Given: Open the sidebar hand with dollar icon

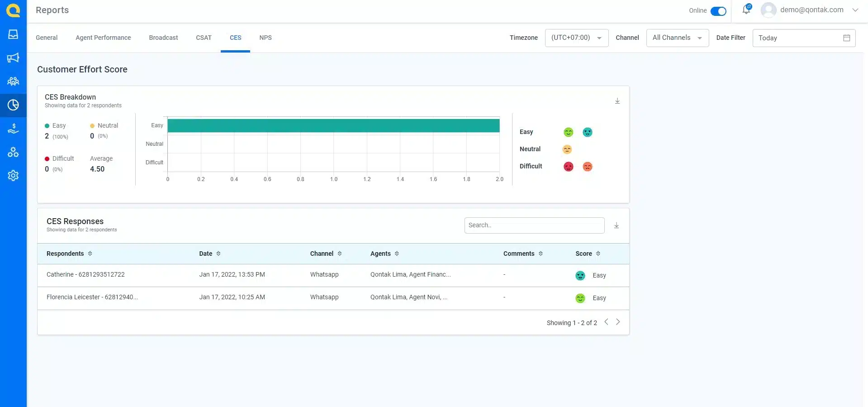Looking at the screenshot, I should pyautogui.click(x=13, y=129).
